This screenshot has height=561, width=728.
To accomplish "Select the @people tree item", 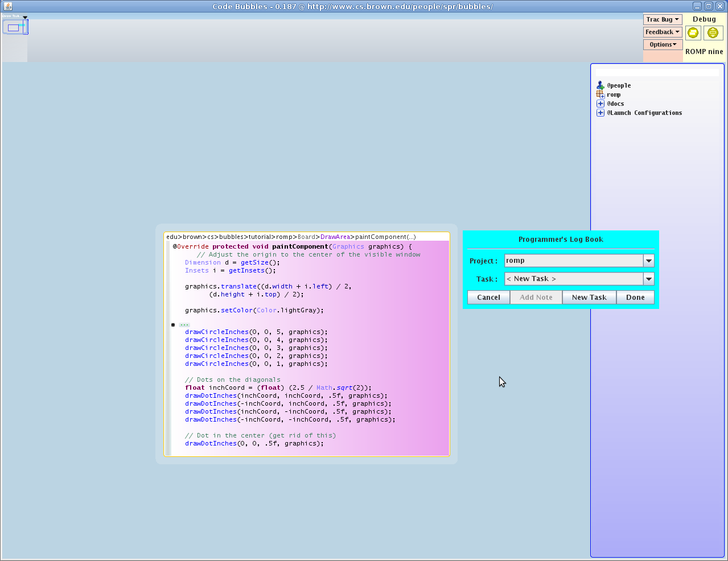I will [619, 85].
